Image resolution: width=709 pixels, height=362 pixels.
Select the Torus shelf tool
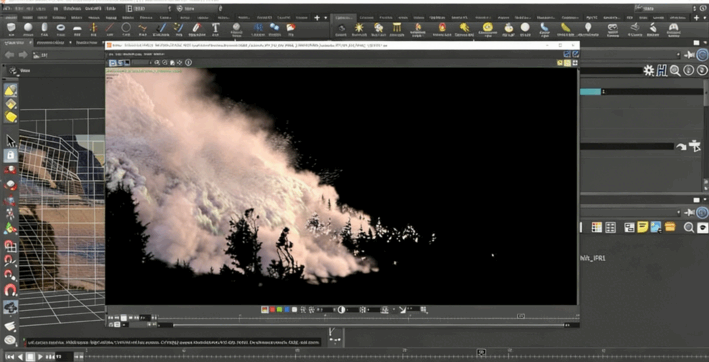(x=61, y=29)
